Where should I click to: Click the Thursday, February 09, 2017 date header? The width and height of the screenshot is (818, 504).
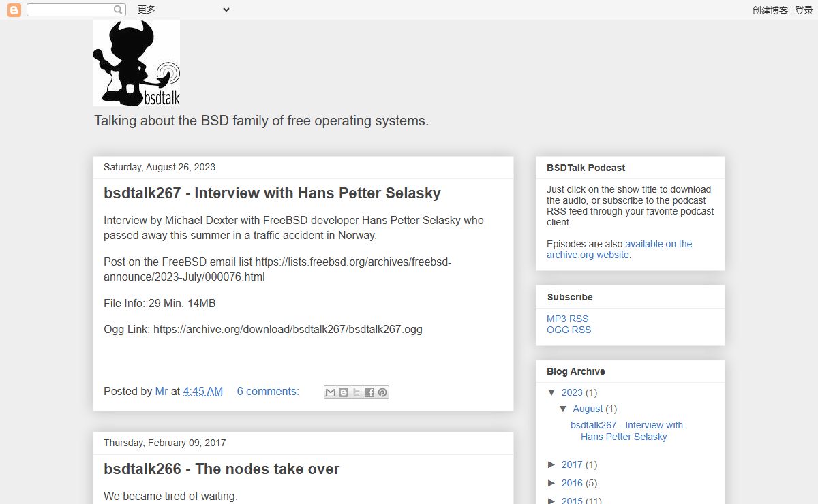(164, 443)
